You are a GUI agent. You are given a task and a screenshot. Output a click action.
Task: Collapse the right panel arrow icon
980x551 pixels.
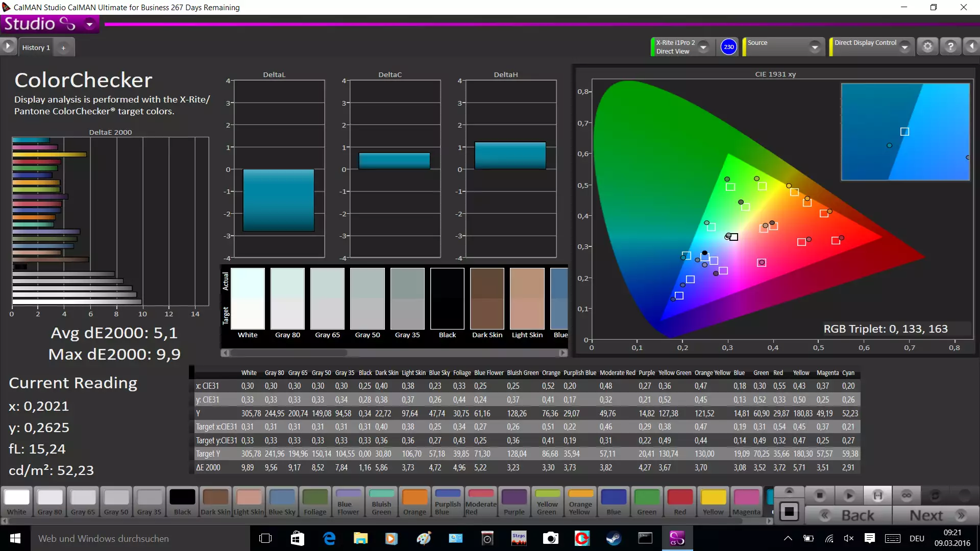pyautogui.click(x=971, y=46)
